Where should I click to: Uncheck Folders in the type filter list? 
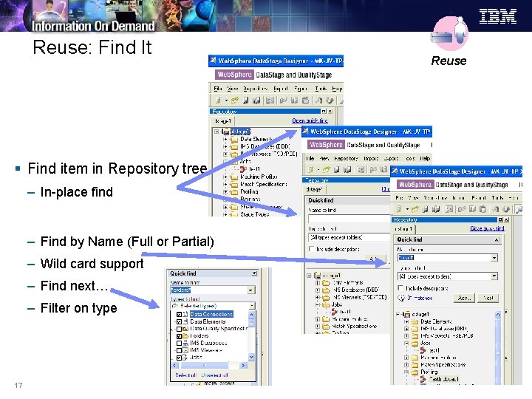[179, 336]
